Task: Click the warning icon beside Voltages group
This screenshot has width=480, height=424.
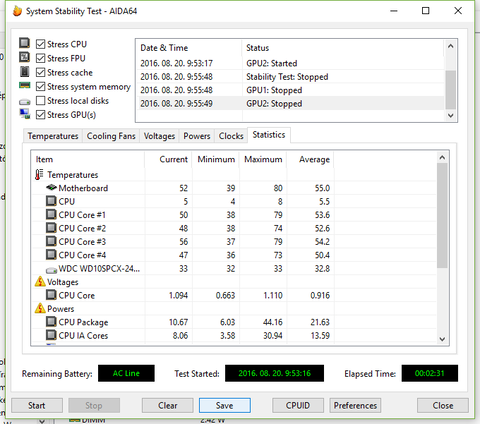Action: tap(40, 282)
